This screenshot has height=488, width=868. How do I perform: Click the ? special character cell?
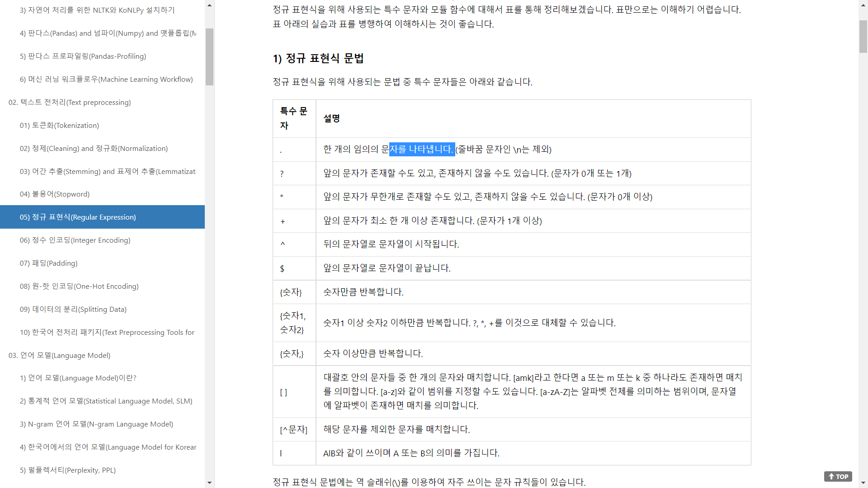(x=294, y=174)
